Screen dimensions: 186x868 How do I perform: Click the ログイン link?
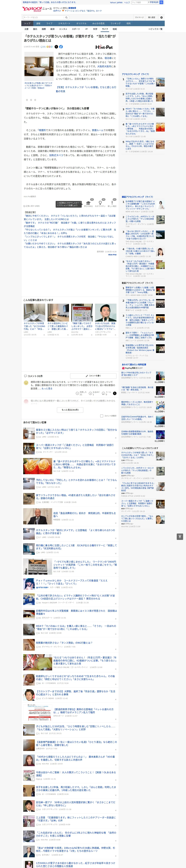pos(57,11)
